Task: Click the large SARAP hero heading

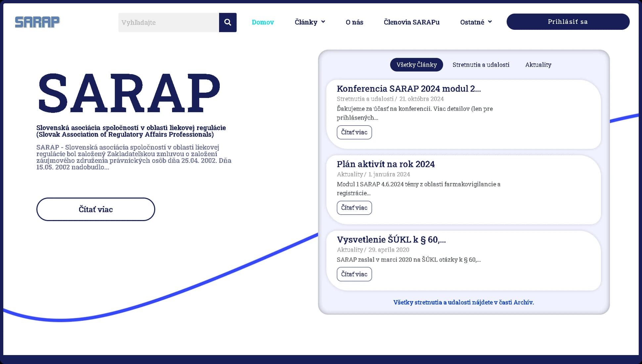Action: [129, 93]
